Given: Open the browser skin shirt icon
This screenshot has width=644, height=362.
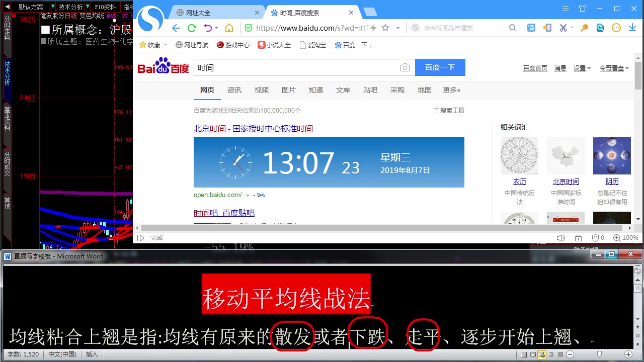Looking at the screenshot, I should point(583,9).
